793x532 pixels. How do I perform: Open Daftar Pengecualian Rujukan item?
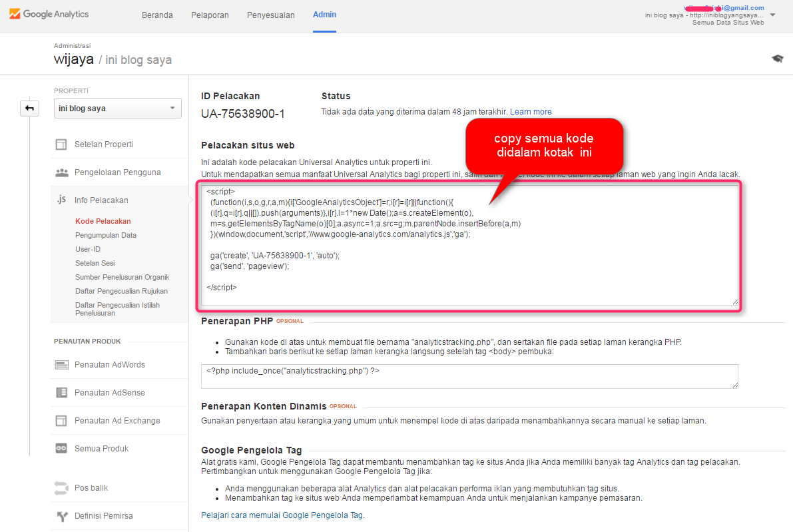pos(121,291)
